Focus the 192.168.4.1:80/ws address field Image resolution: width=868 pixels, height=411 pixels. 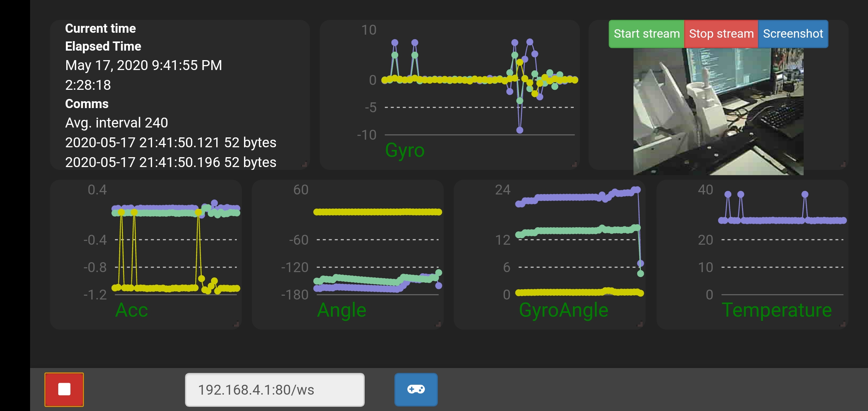[x=274, y=390]
